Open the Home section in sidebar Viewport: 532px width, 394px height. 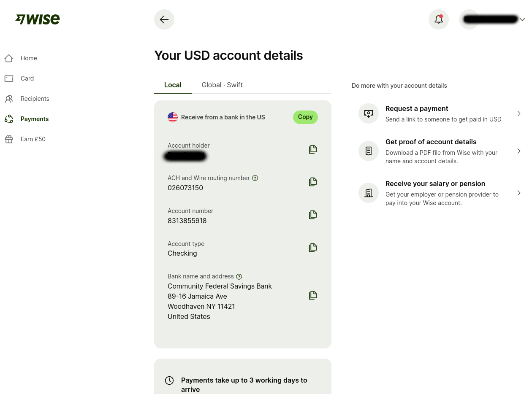click(29, 58)
